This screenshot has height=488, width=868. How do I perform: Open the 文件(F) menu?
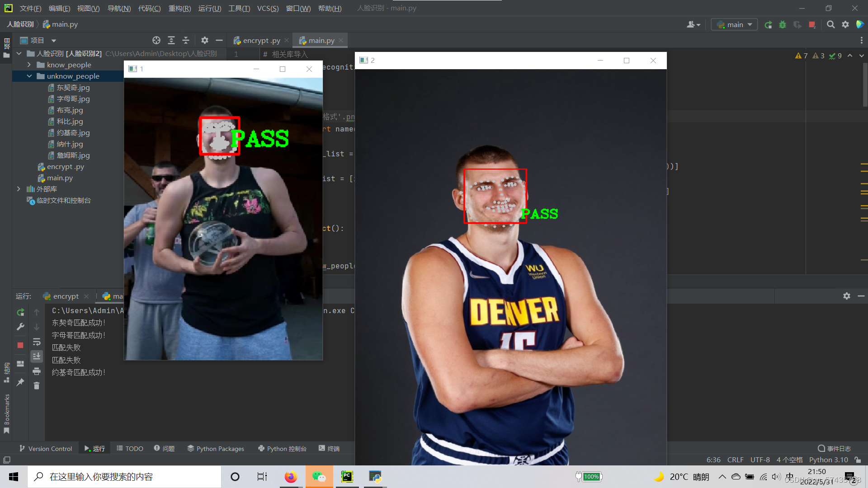tap(30, 8)
